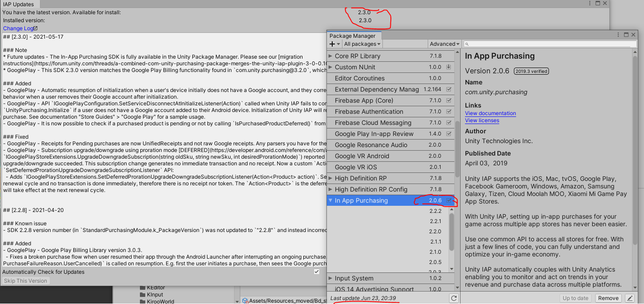This screenshot has width=644, height=304.
Task: Click installed checkmark on External Dependency Manager row
Action: [449, 89]
